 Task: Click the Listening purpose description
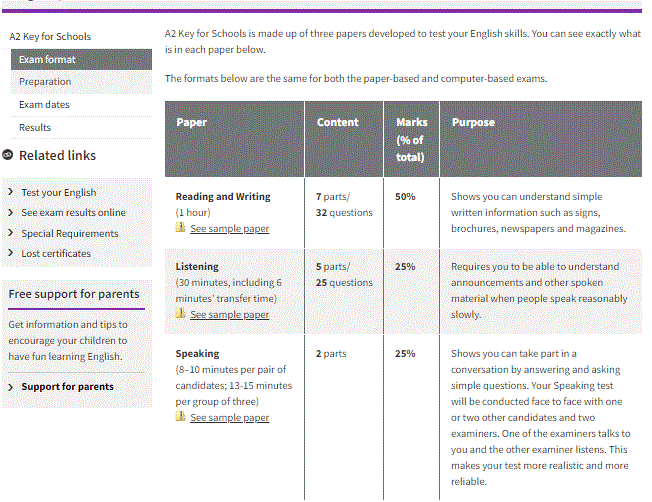539,290
